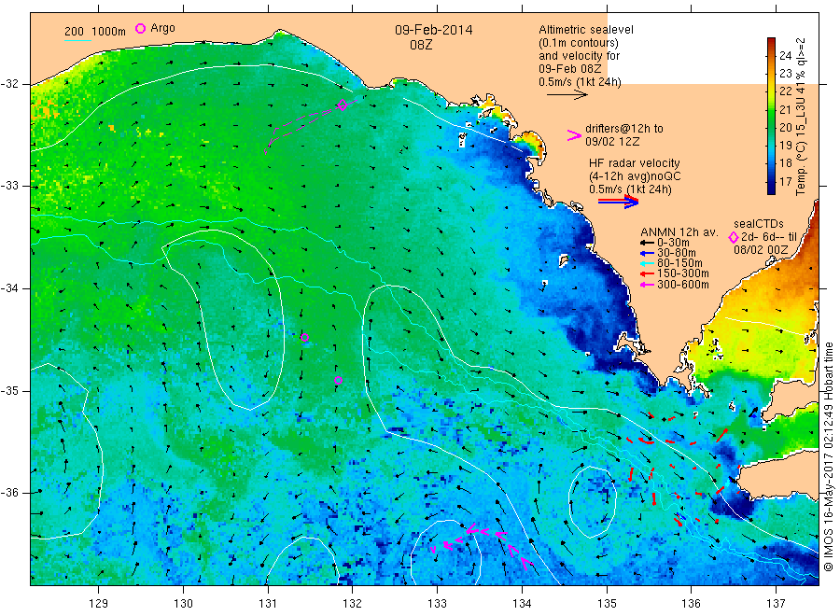The width and height of the screenshot is (840, 616).
Task: Click the 'sealCTDs' label
Action: 759,224
